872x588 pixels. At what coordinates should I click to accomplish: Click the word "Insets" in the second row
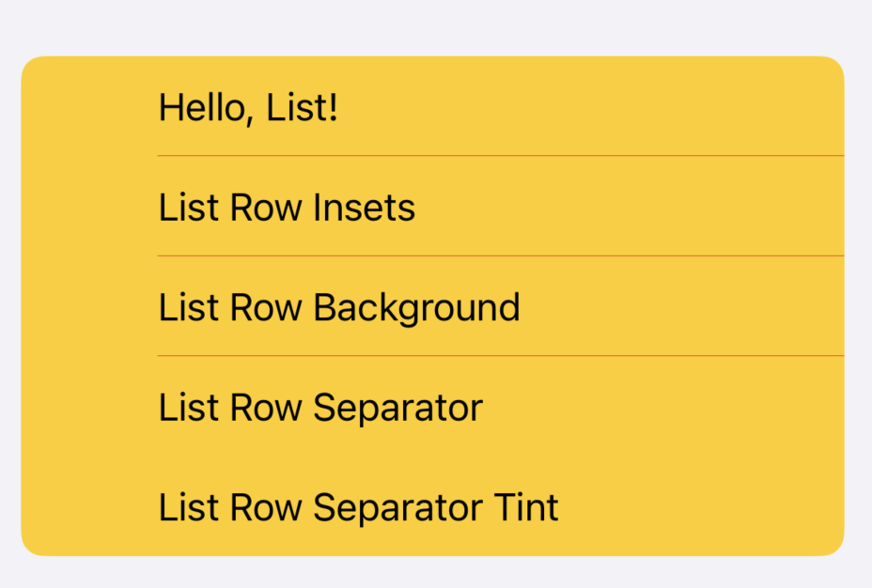pyautogui.click(x=365, y=208)
